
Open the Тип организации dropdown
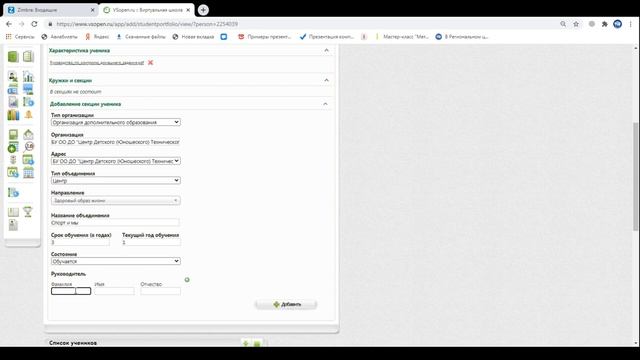click(116, 122)
